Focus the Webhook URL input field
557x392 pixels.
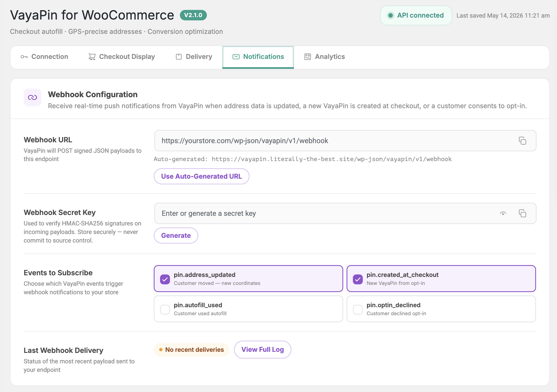(x=345, y=141)
